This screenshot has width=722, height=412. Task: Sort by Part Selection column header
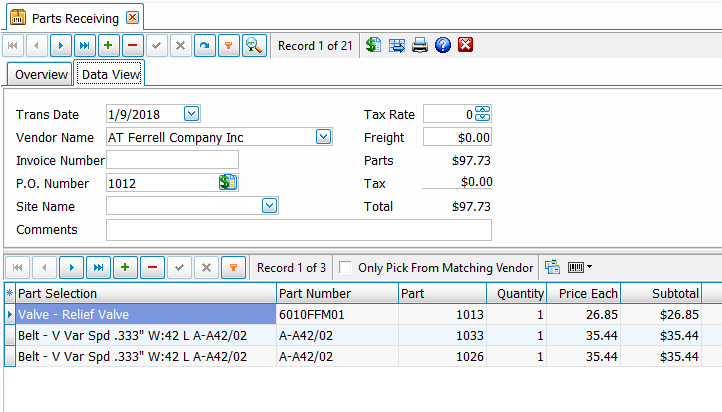(146, 293)
